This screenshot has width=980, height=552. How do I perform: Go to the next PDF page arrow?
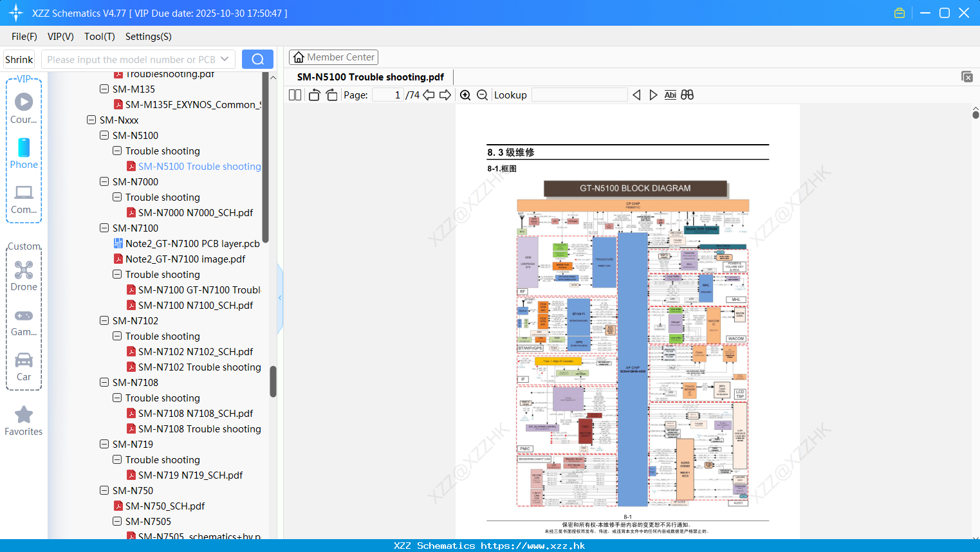pyautogui.click(x=445, y=95)
